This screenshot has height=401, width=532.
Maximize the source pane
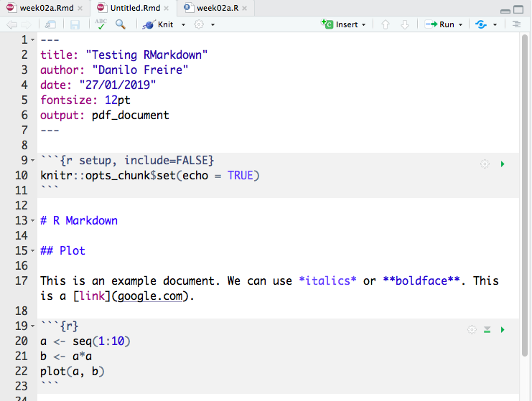point(518,9)
